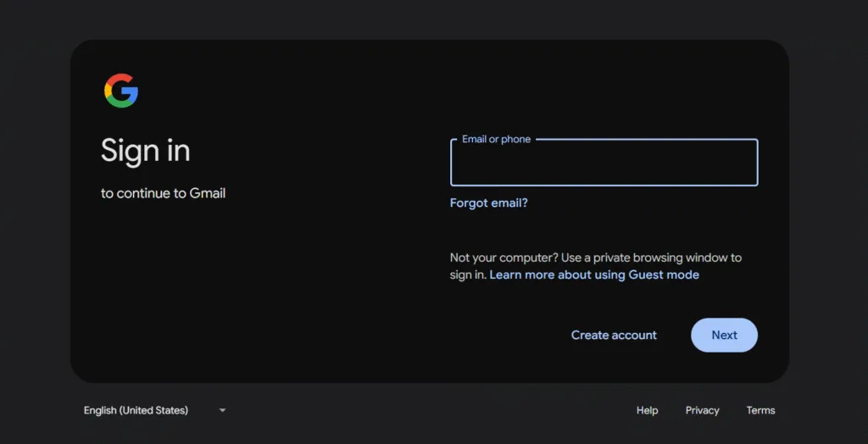
Task: Click the Google logo
Action: coord(121,91)
